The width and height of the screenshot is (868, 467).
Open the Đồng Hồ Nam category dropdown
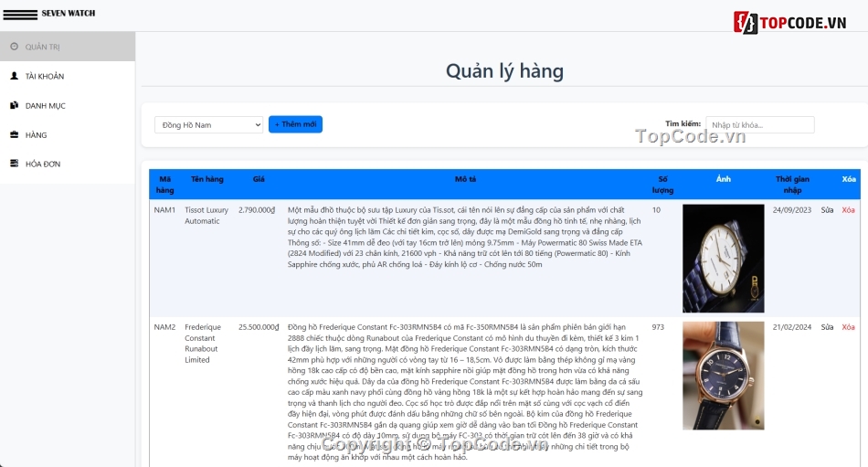208,124
